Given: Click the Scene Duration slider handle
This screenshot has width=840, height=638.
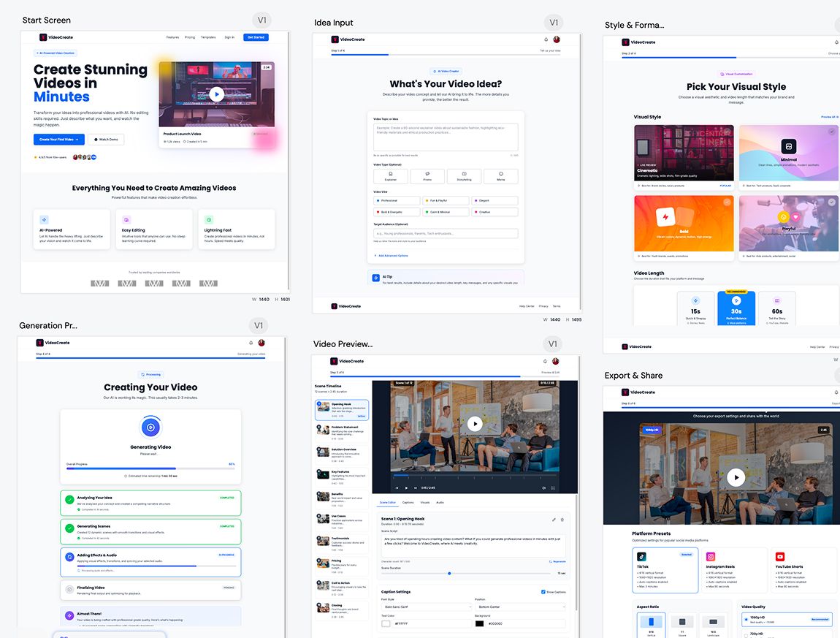Looking at the screenshot, I should (x=449, y=574).
